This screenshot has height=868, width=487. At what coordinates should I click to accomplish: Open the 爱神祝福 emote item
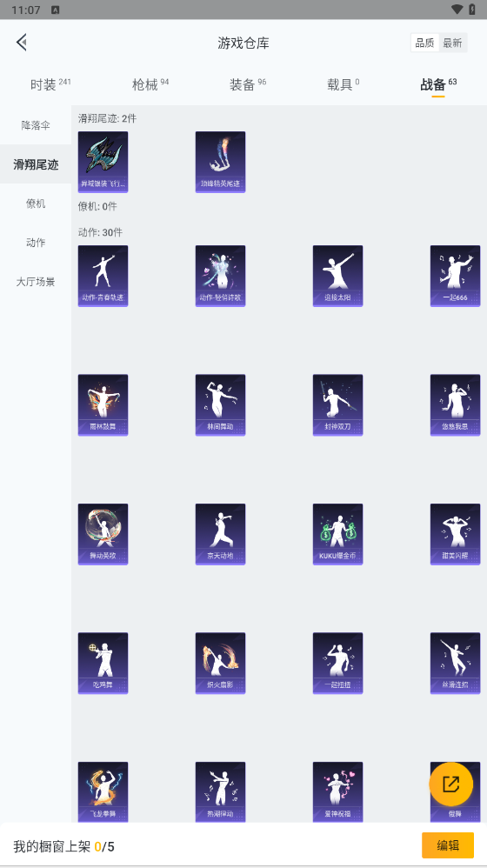pos(337,792)
